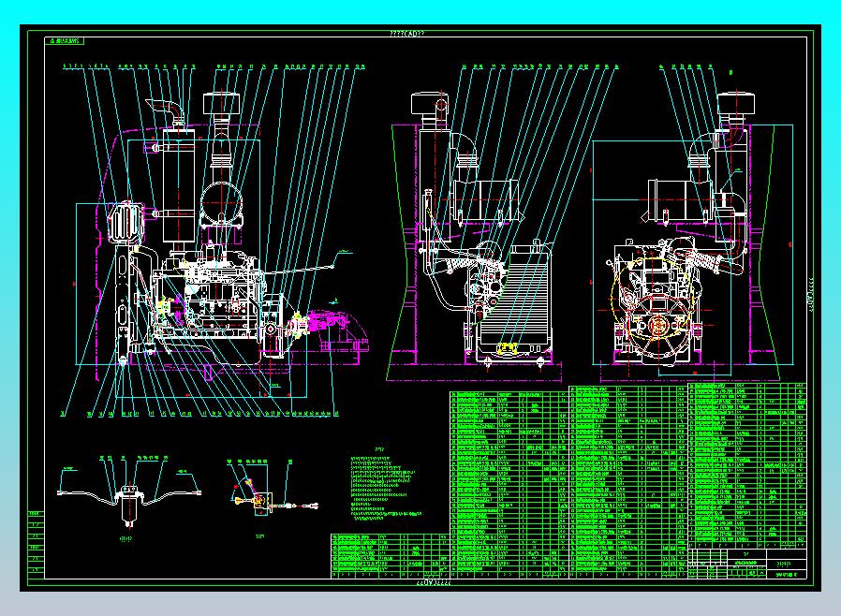
Task: Click the revision block on left border
Action: [x=36, y=545]
